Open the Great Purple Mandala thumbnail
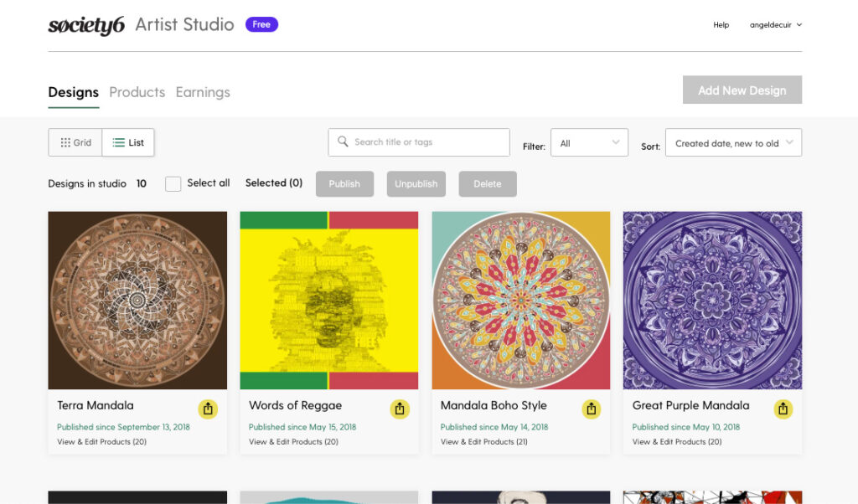 pos(712,301)
